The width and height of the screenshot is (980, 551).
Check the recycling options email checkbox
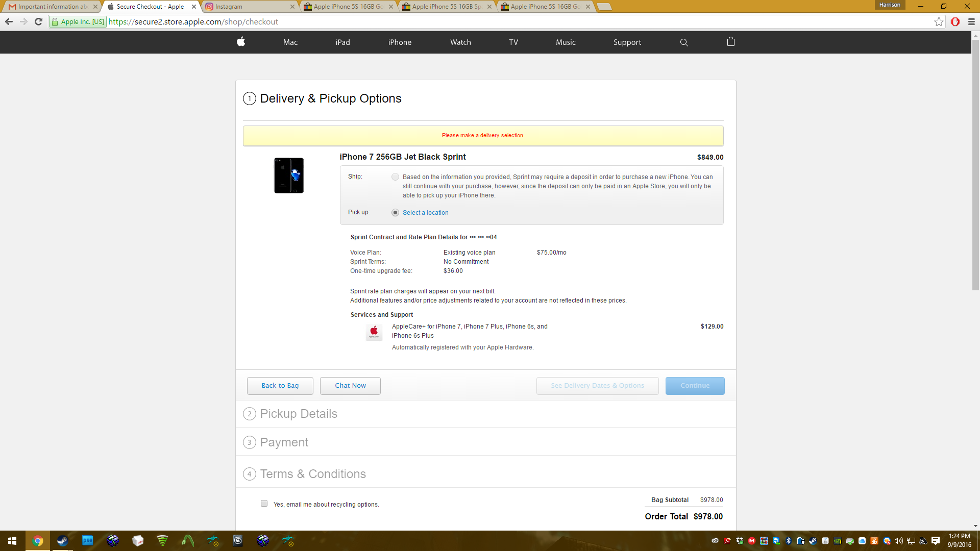click(264, 504)
